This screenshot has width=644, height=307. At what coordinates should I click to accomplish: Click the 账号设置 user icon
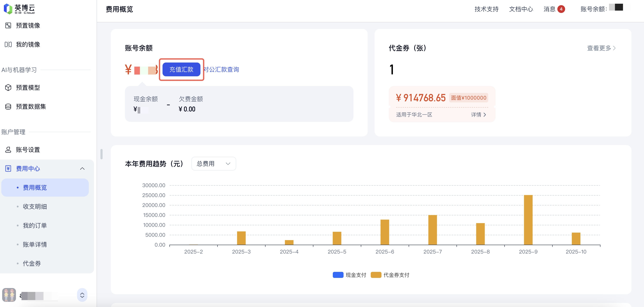tap(8, 149)
